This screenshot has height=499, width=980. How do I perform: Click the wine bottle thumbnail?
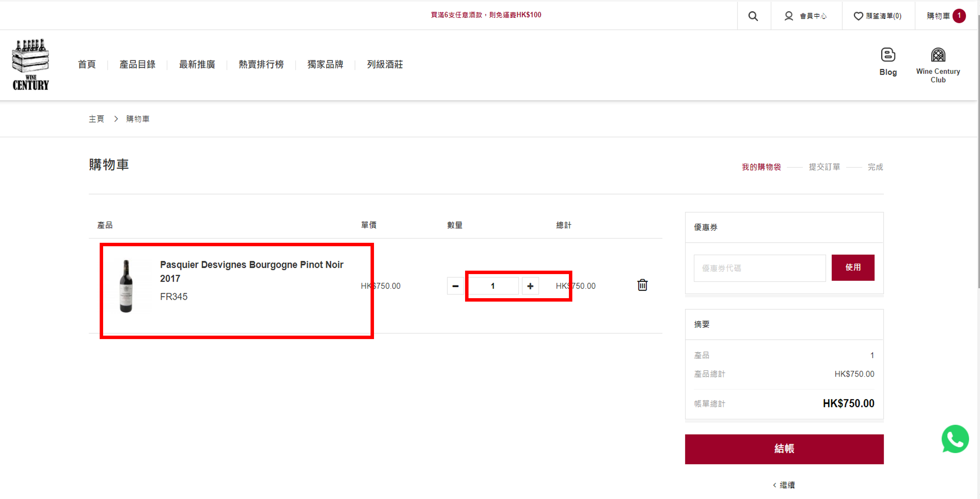[126, 286]
